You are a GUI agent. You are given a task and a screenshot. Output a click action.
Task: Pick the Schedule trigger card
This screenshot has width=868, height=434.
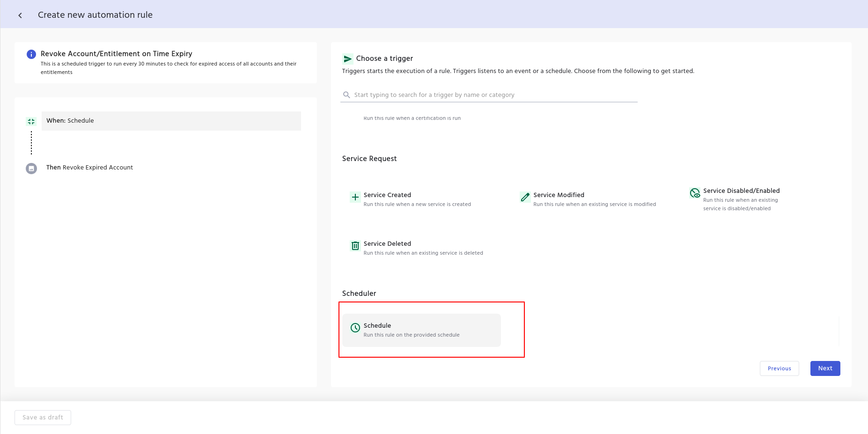pos(421,330)
